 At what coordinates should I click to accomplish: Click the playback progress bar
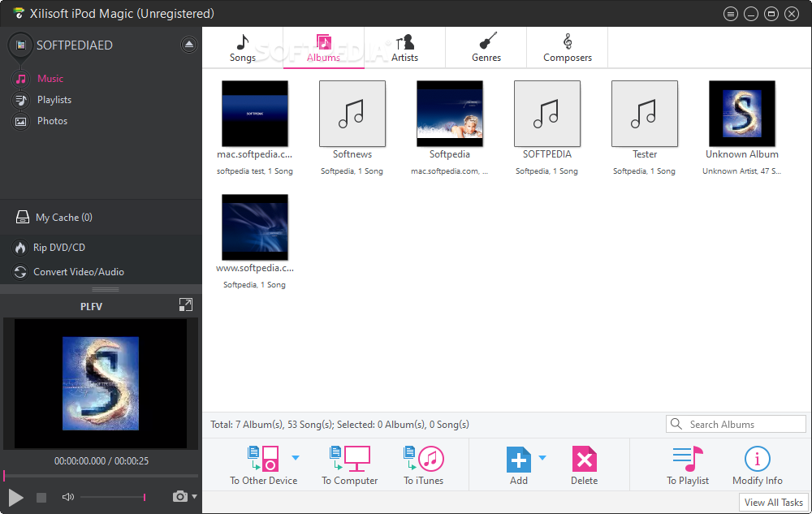click(x=101, y=475)
